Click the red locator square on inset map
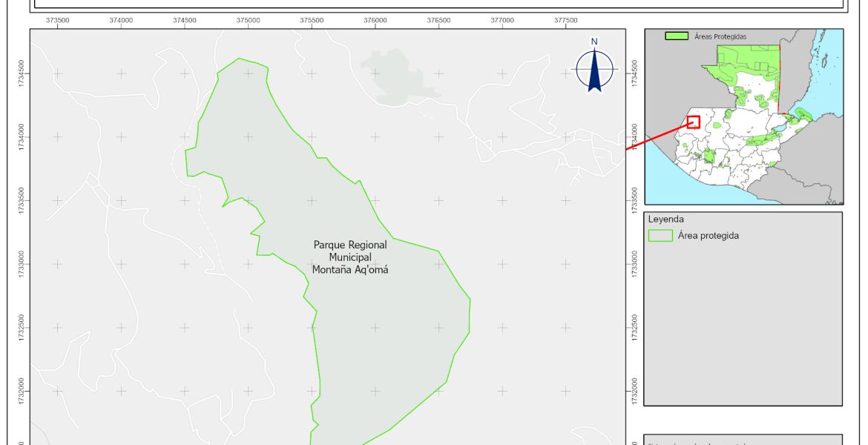The image size is (868, 445). point(694,122)
